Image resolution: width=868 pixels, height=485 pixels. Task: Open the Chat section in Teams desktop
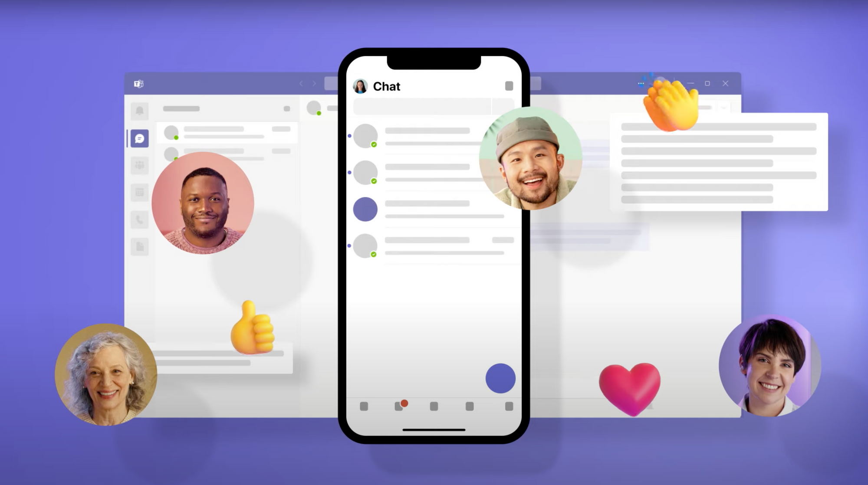coord(139,138)
